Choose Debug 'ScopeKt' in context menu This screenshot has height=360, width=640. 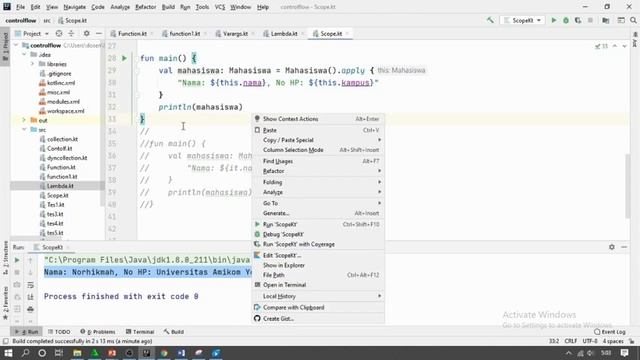click(x=318, y=234)
